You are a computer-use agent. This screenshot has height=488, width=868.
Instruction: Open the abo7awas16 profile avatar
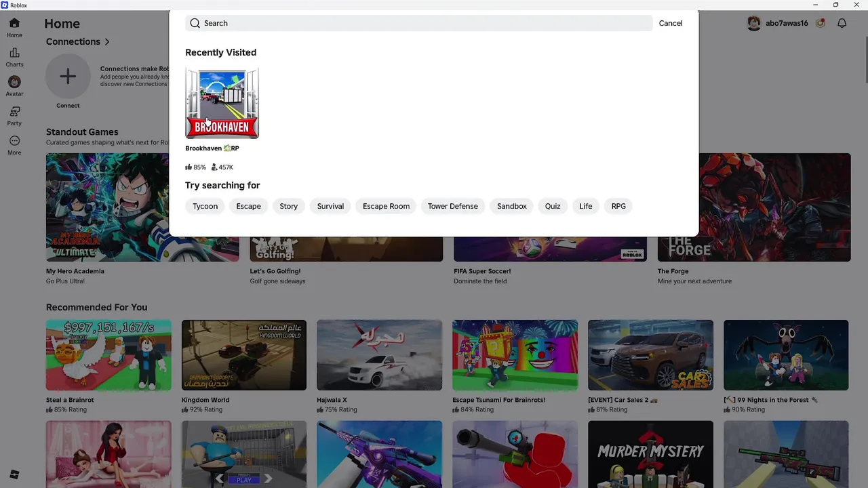[x=754, y=23]
